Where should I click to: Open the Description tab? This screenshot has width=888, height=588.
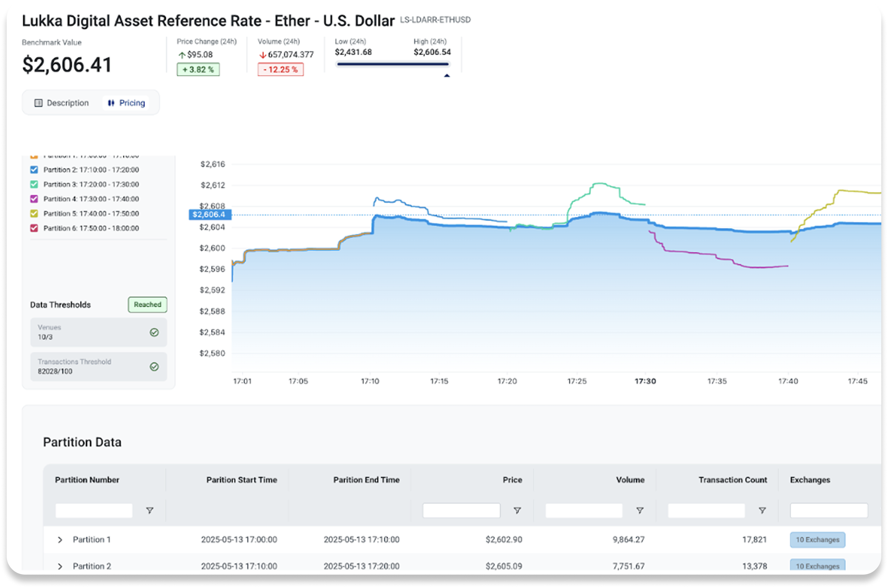click(62, 103)
